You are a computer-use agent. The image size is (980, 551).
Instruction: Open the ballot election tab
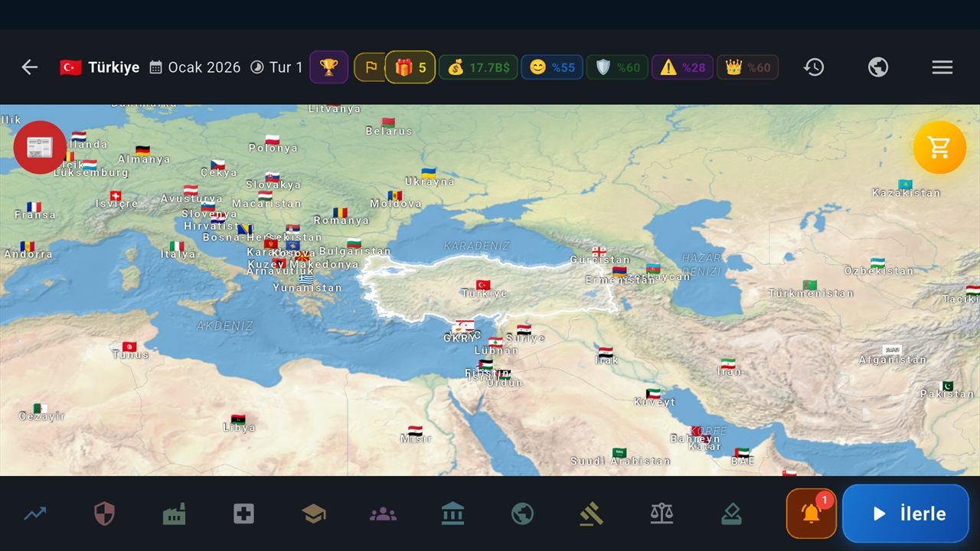click(x=731, y=514)
